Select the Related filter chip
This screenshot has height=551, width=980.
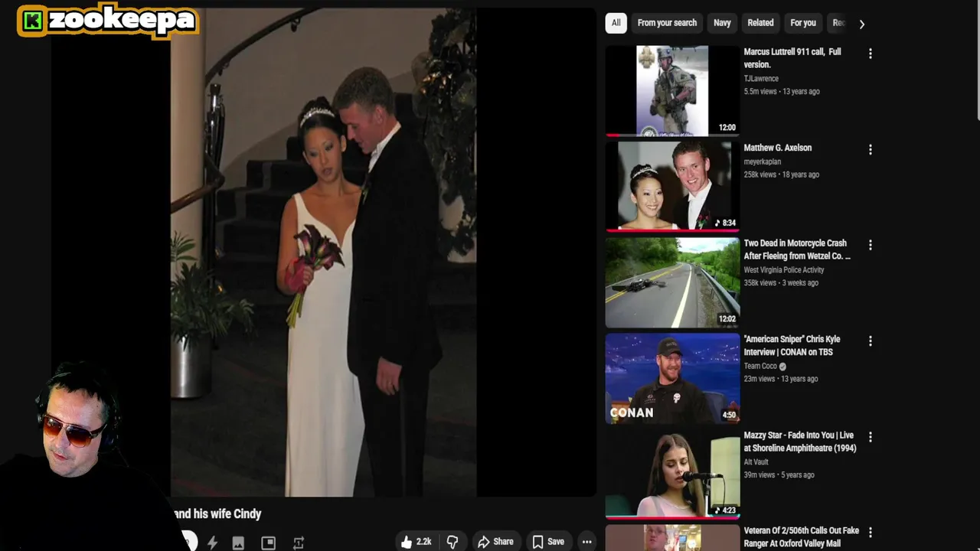[x=760, y=23]
